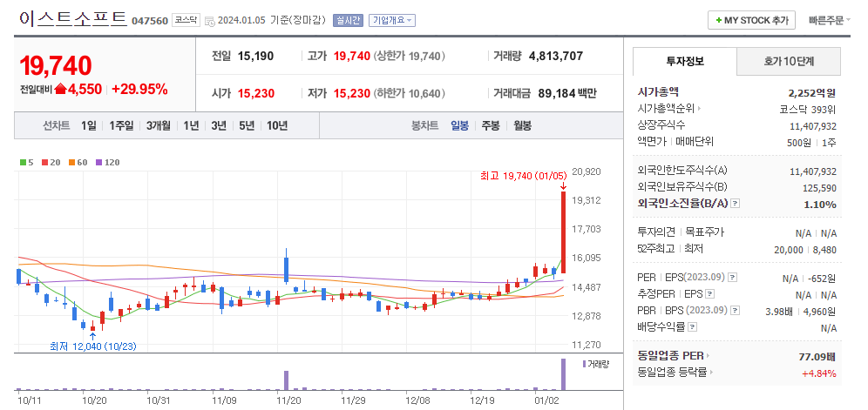Select the 10년 line chart period
This screenshot has width=868, height=410.
pyautogui.click(x=277, y=125)
